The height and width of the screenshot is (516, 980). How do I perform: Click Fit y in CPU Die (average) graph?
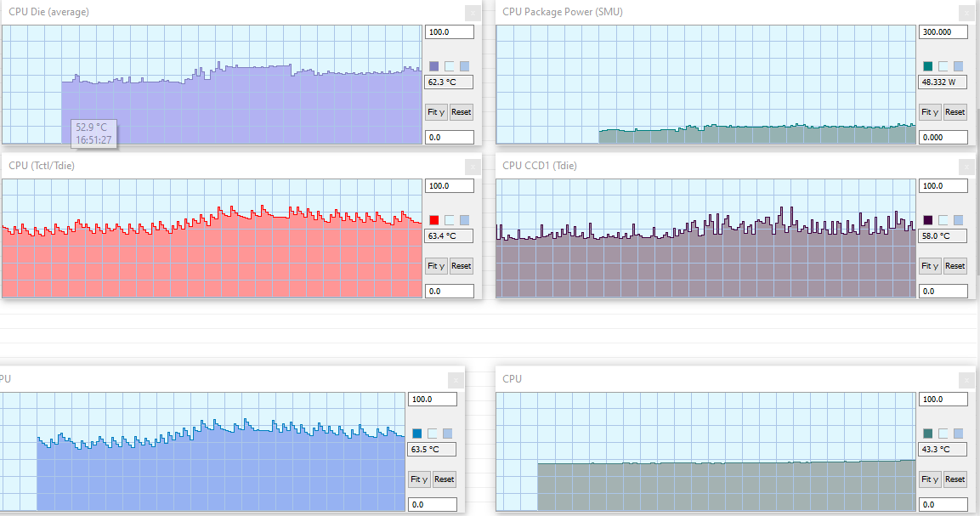pos(436,112)
